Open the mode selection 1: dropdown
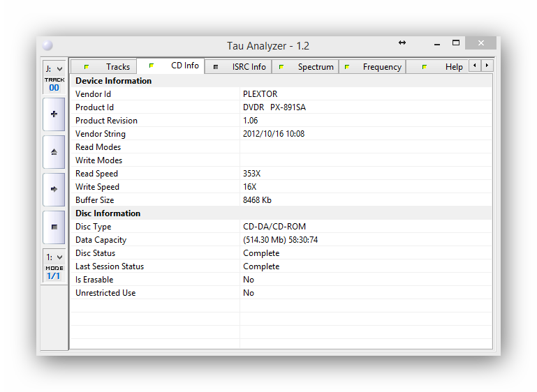 coord(54,257)
